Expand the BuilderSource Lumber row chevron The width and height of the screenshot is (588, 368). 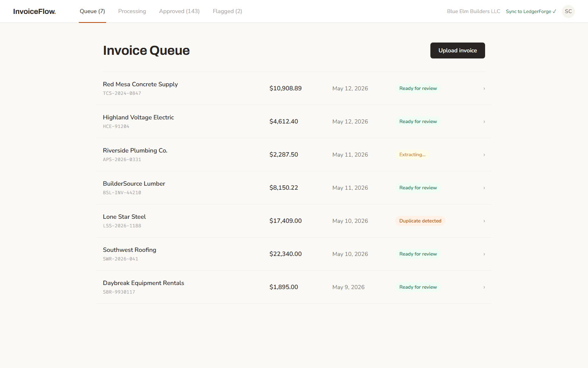[x=484, y=188]
